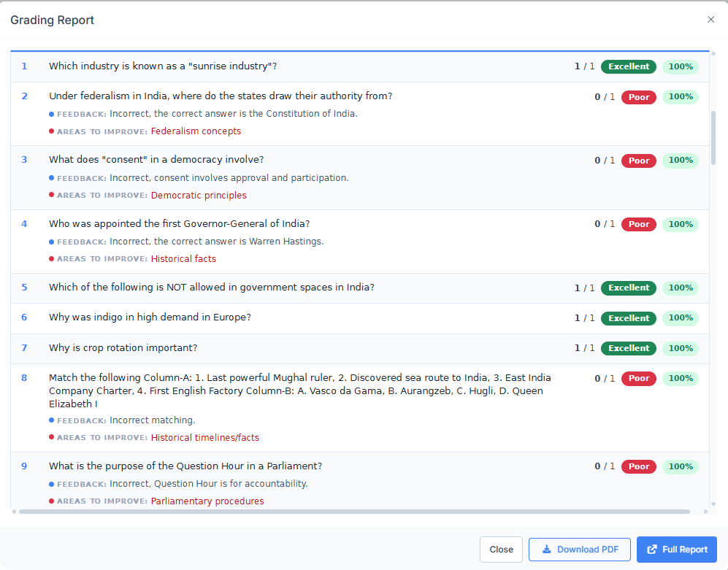
Task: Select the "sunrise industry" question text
Action: point(163,66)
